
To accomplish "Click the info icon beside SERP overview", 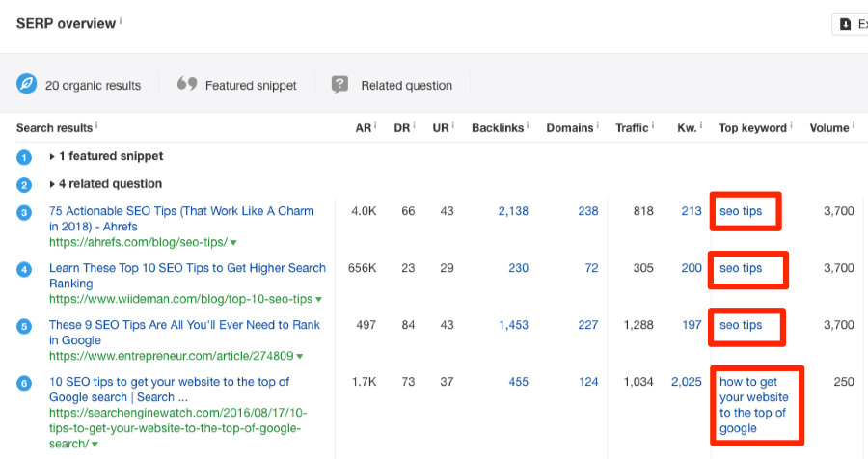I will pos(121,21).
